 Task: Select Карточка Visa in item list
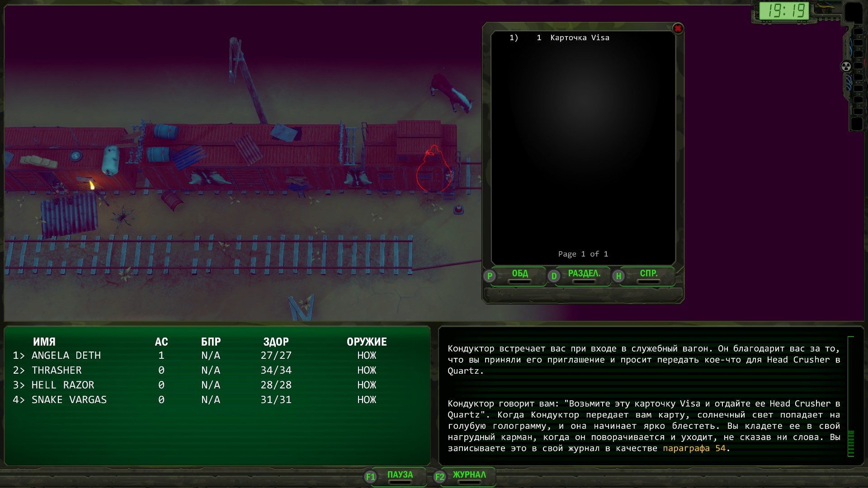click(580, 38)
